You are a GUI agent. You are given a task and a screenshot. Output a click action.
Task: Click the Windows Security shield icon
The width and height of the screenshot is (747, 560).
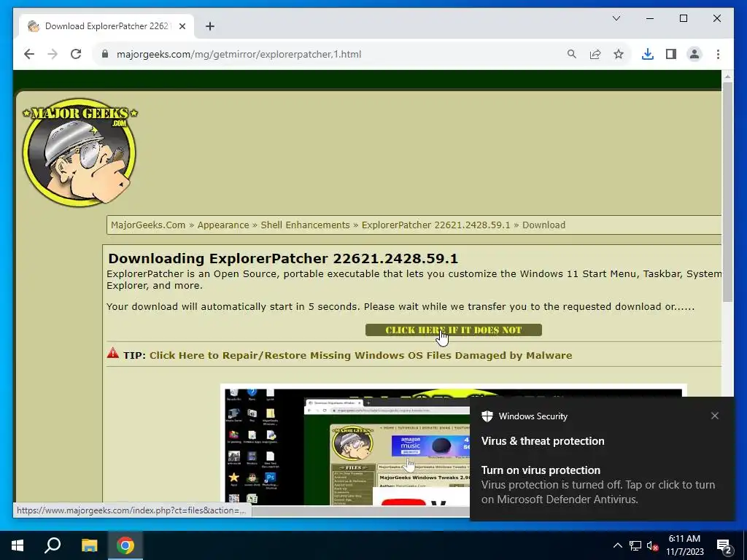[x=487, y=416]
